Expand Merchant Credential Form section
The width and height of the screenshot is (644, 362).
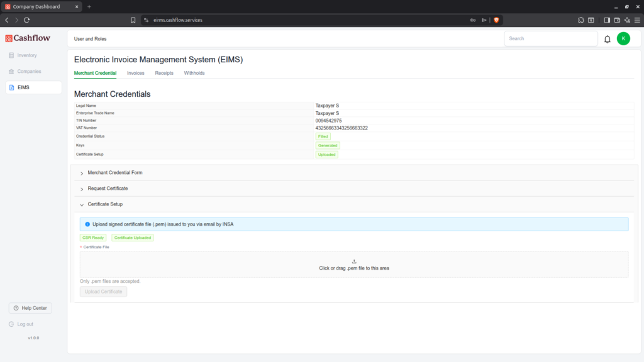click(x=354, y=173)
